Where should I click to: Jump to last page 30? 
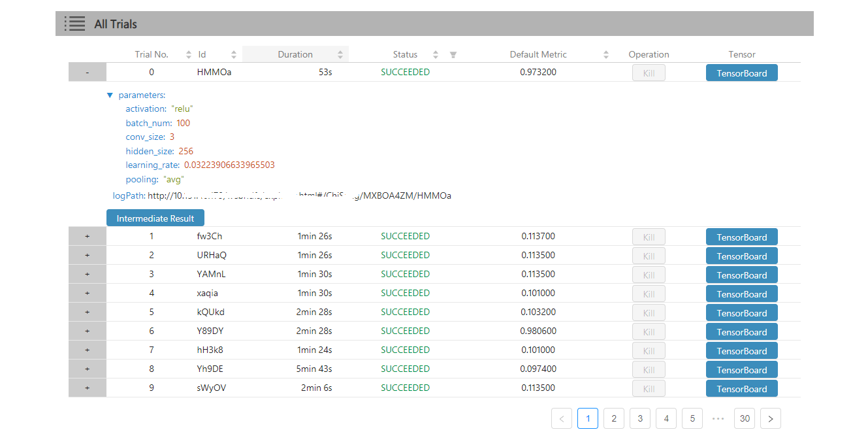(x=745, y=418)
